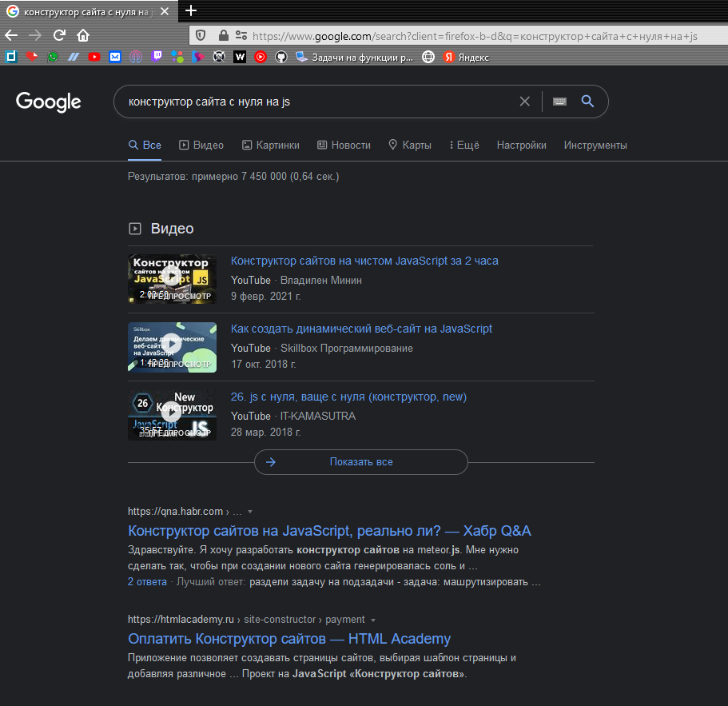Open the site permissions icon in the address bar
Screen dimensions: 728x706
point(241,36)
